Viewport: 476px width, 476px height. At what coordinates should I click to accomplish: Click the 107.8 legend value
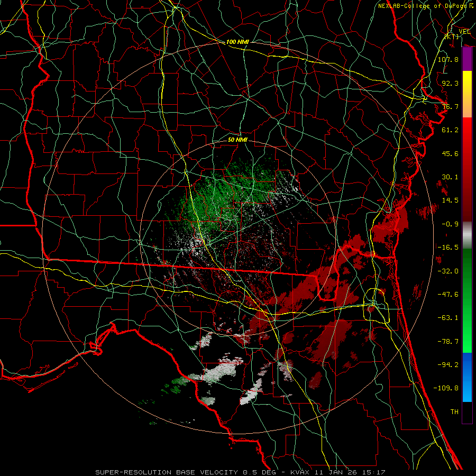448,59
